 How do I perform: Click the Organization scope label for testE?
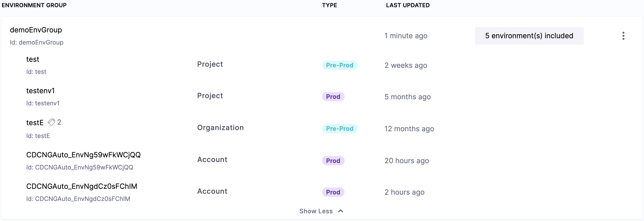coord(220,128)
